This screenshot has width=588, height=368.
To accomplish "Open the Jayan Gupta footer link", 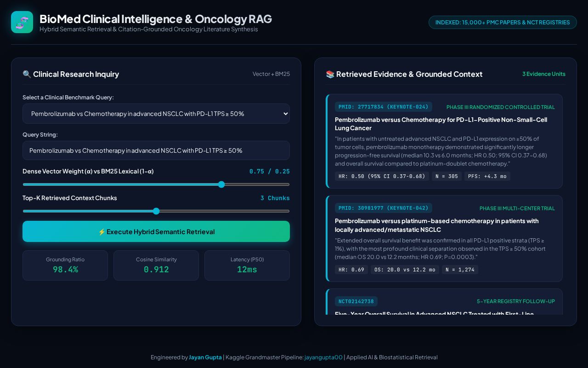I will pyautogui.click(x=205, y=357).
